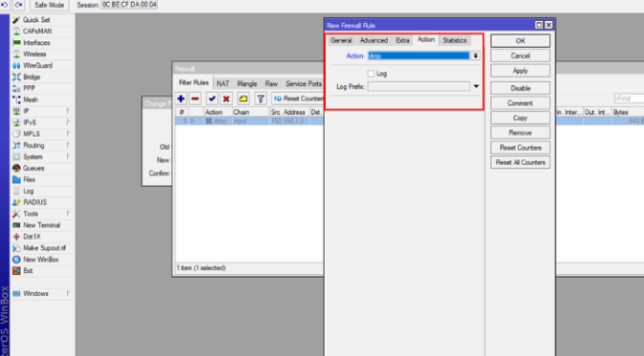
Task: Expand the System submenu
Action: click(x=68, y=157)
